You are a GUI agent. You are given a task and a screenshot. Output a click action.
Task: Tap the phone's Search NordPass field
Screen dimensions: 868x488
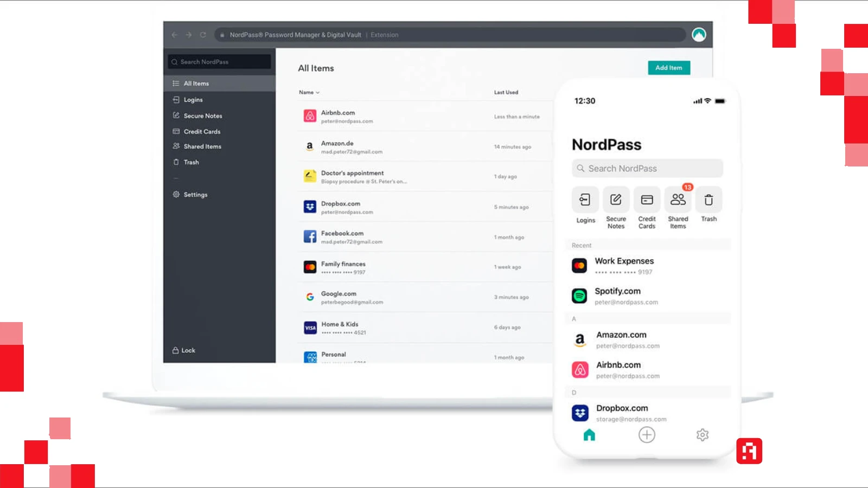pos(647,169)
